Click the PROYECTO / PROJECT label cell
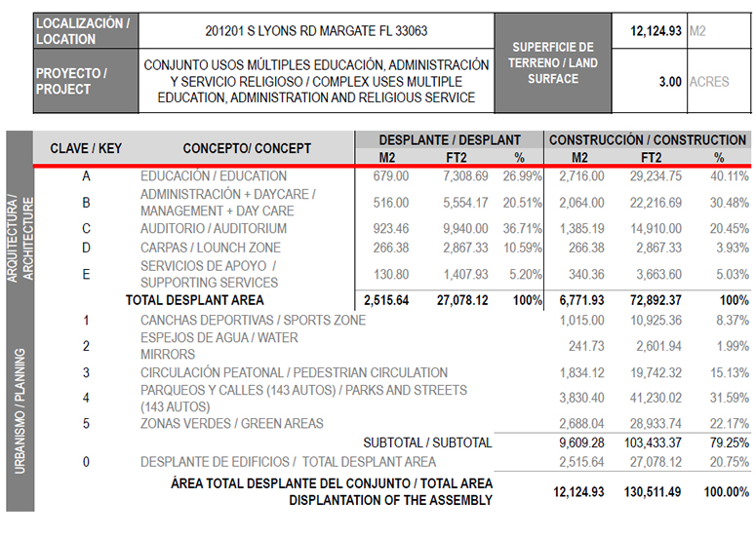Viewport: 756px width, 538px height. tap(84, 81)
